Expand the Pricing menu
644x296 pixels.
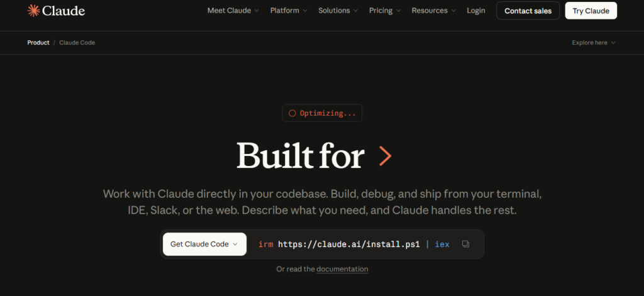(385, 11)
